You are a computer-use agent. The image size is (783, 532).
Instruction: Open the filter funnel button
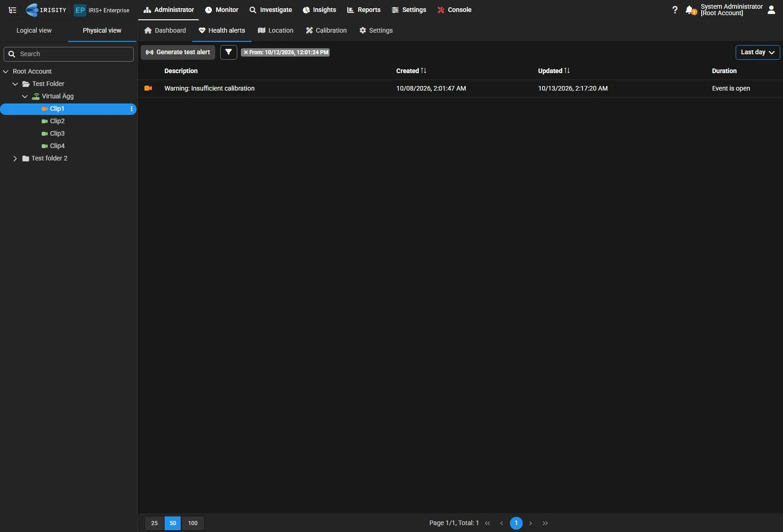tap(229, 52)
